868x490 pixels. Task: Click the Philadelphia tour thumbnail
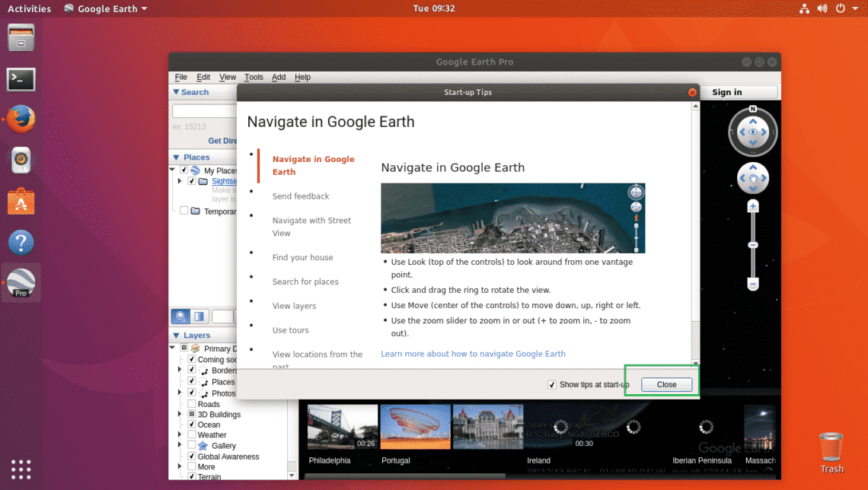[x=343, y=426]
